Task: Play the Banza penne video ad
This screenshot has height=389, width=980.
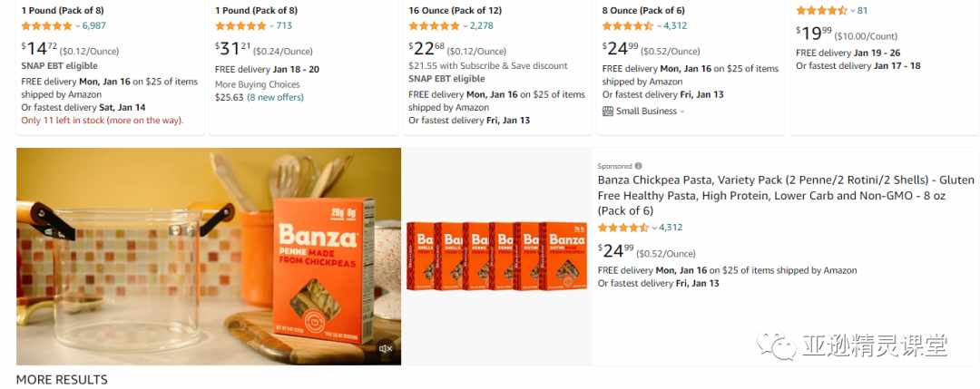Action: (x=209, y=256)
